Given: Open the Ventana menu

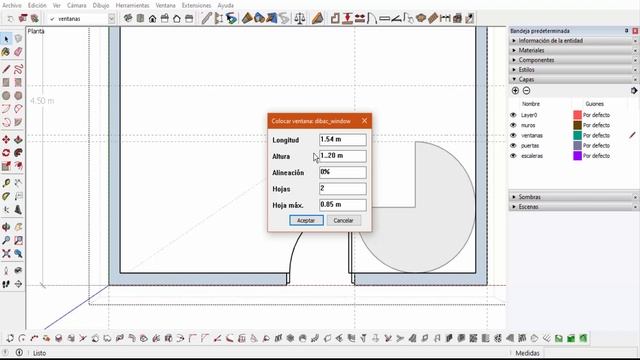Looking at the screenshot, I should point(165,5).
